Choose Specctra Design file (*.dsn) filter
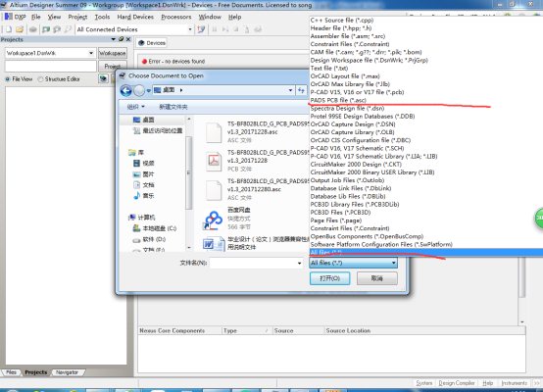This screenshot has height=392, width=543. tap(347, 109)
